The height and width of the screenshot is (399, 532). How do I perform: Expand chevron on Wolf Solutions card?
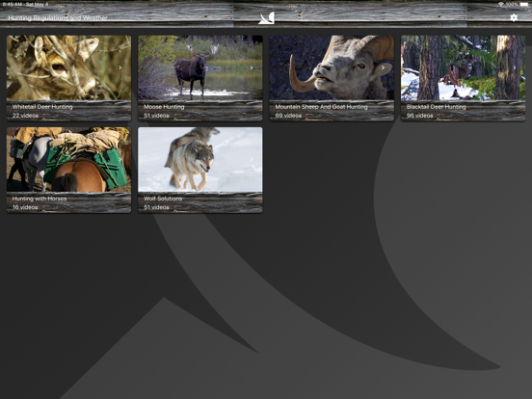click(252, 159)
